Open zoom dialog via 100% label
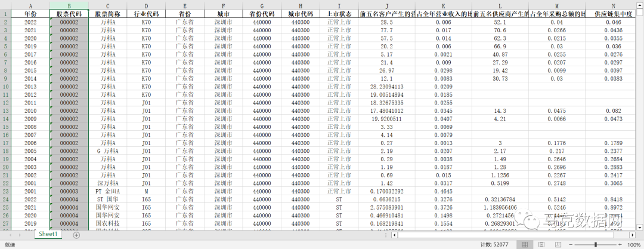644x249 pixels. tap(634, 245)
